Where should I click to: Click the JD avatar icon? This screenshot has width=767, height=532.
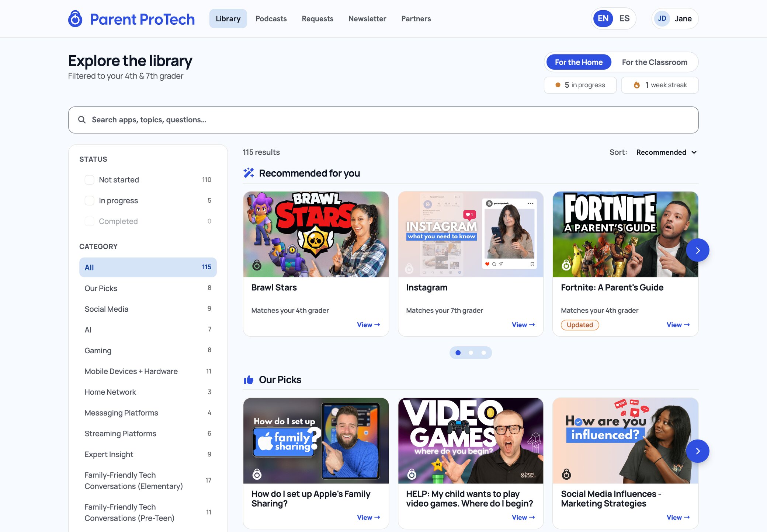pos(662,18)
